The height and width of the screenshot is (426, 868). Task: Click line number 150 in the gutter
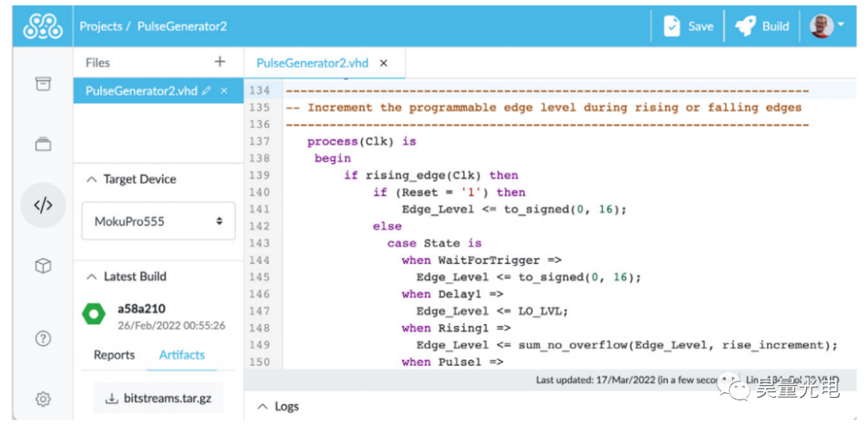click(x=260, y=362)
